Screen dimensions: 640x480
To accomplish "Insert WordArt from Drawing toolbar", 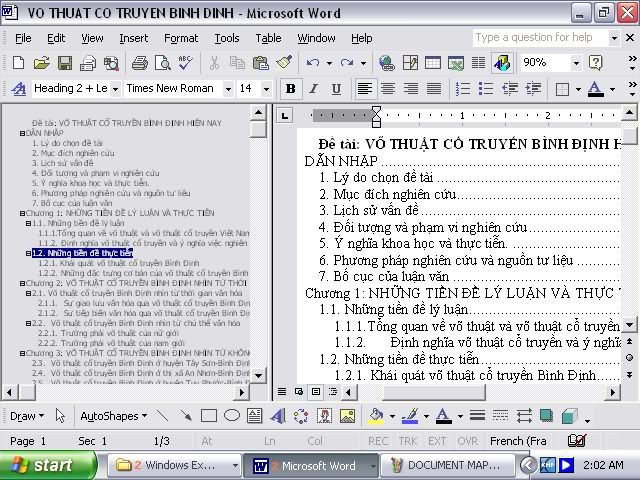I will pyautogui.click(x=277, y=416).
